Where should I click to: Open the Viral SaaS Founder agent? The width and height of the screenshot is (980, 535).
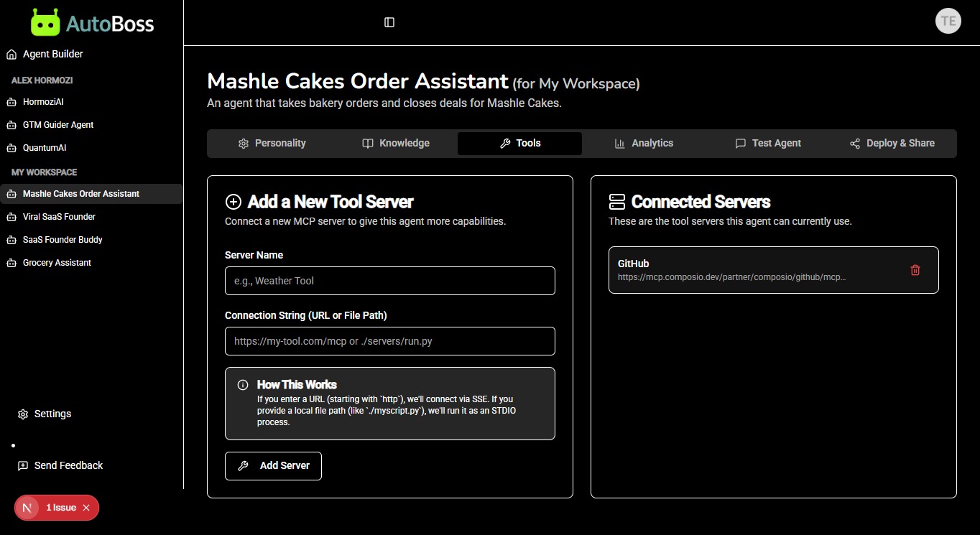pyautogui.click(x=59, y=217)
